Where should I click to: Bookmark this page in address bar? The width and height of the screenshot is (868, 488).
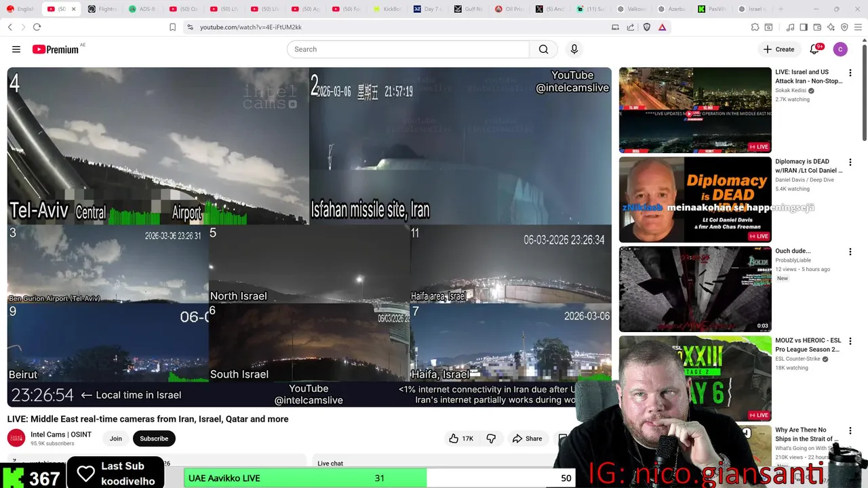172,27
